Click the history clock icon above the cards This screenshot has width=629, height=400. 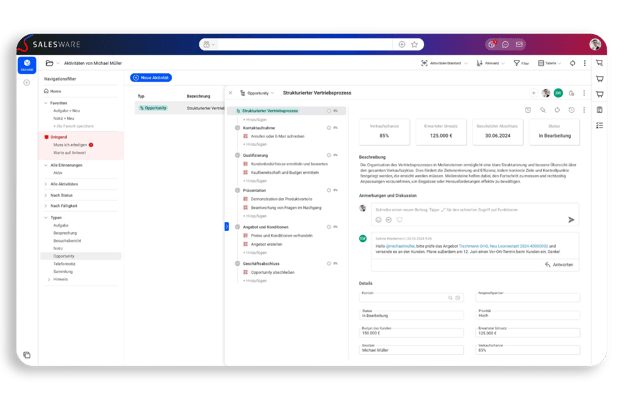[x=571, y=110]
